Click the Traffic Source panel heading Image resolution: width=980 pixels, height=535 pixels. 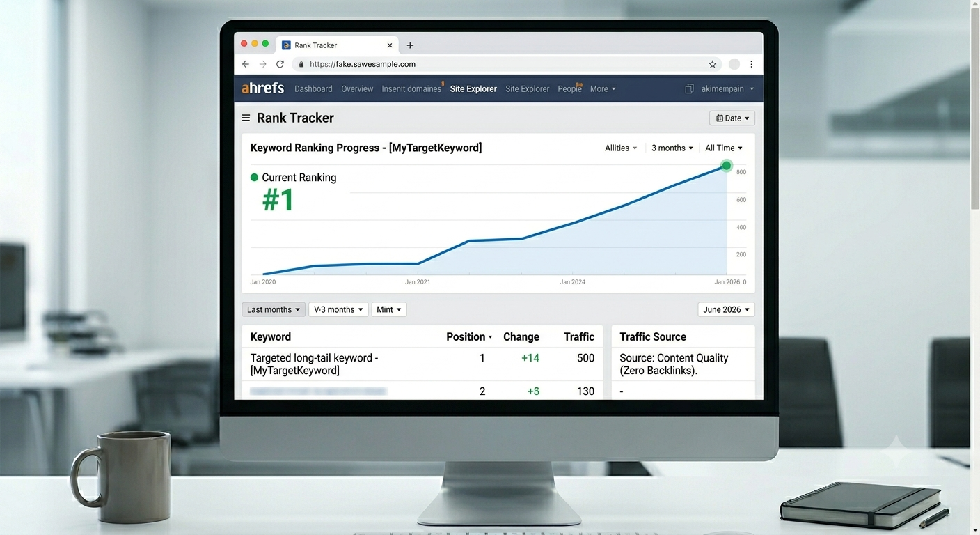tap(653, 336)
